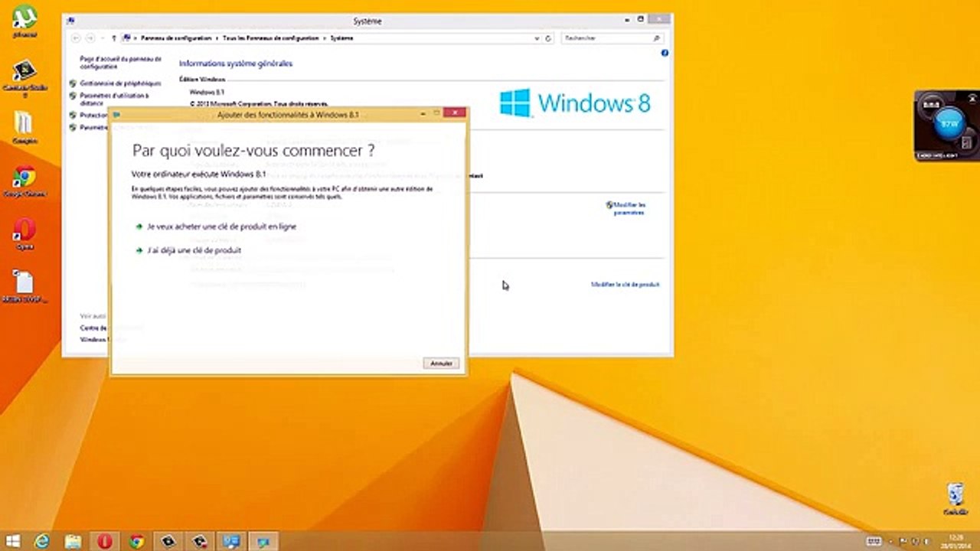Click the "Système" breadcrumb in address bar
Image resolution: width=980 pixels, height=551 pixels.
click(x=341, y=37)
